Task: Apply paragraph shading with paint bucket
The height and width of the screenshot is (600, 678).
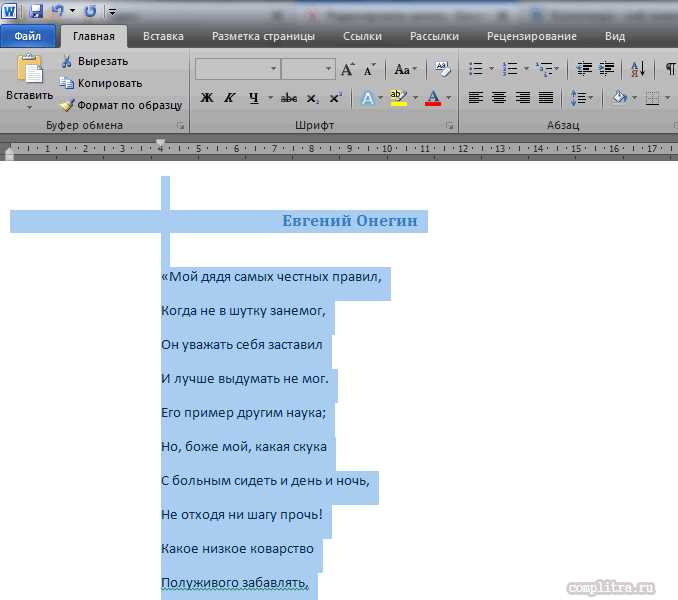Action: pos(619,97)
